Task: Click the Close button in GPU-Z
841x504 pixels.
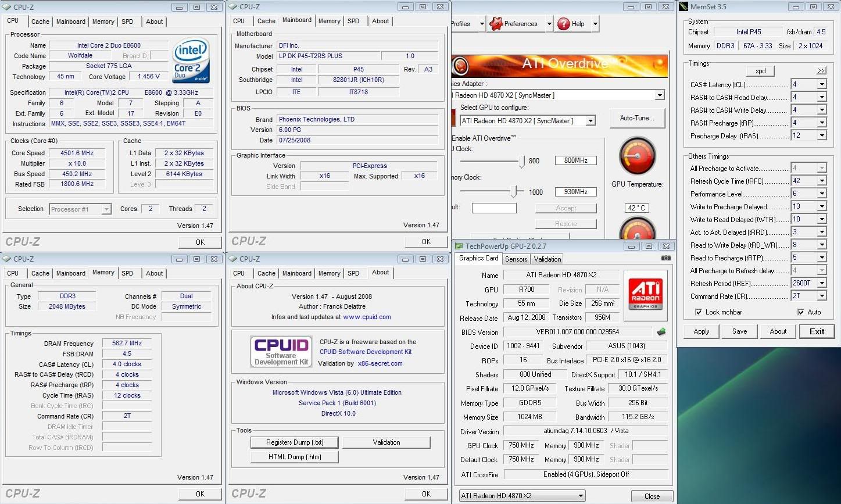Action: click(652, 496)
